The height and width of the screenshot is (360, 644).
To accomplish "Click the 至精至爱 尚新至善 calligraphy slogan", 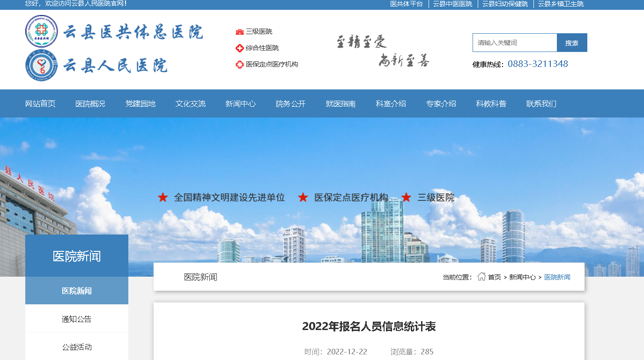I will pos(383,51).
